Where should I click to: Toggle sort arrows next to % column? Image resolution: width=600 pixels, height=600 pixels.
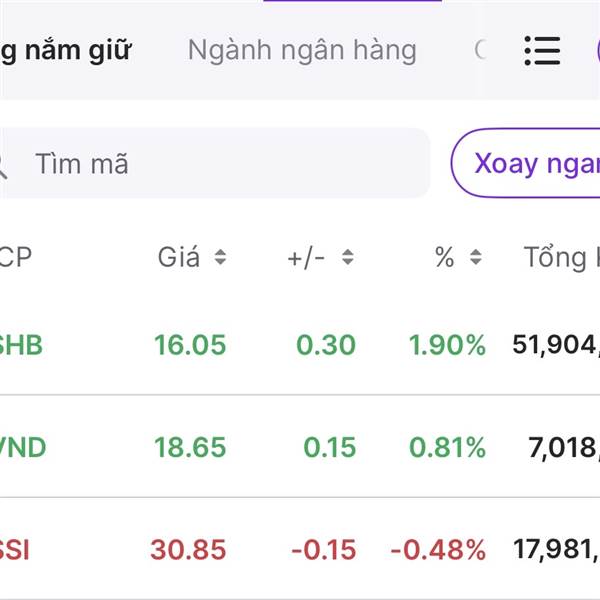476,258
